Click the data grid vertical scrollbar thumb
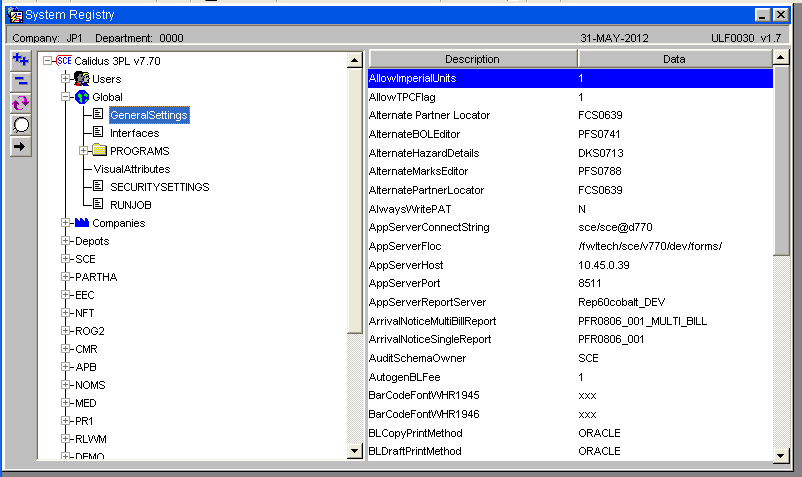Viewport: 802px width, 477px height. point(781,161)
